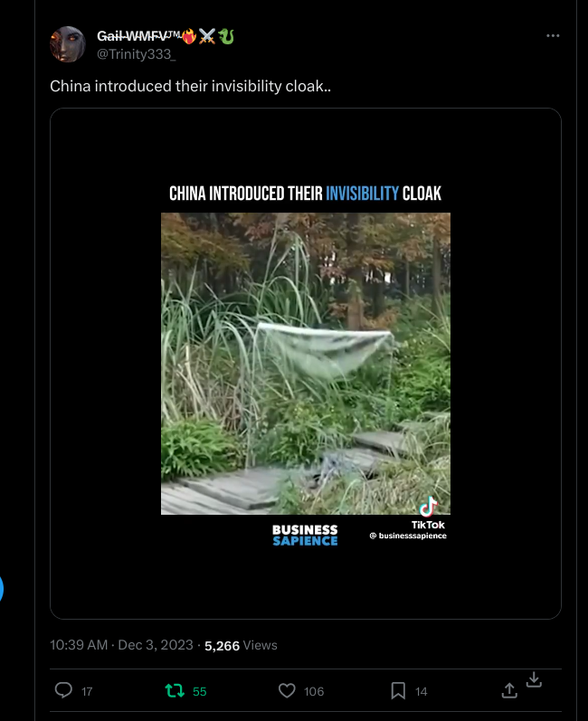588x721 pixels.
Task: Click the 17 replies count
Action: 87,691
